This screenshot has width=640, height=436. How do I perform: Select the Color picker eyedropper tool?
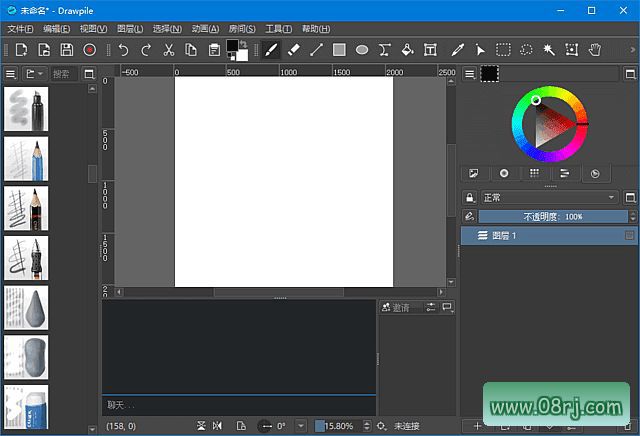[x=458, y=49]
